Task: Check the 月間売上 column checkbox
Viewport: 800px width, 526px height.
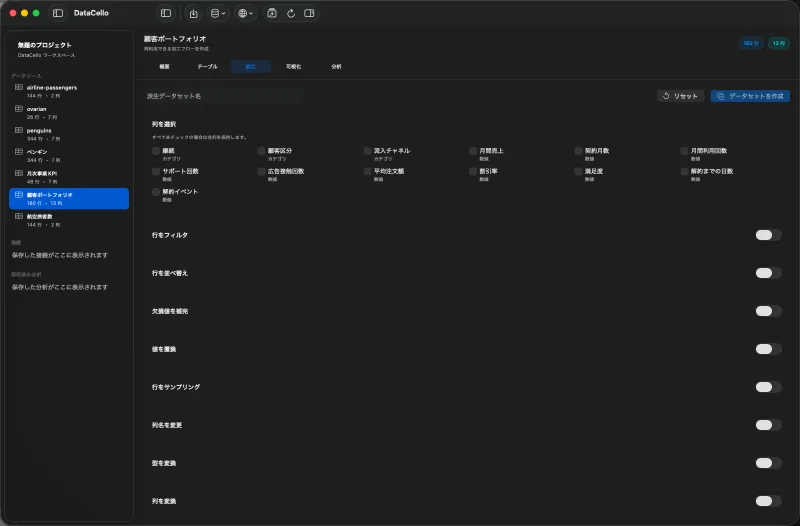Action: point(473,151)
